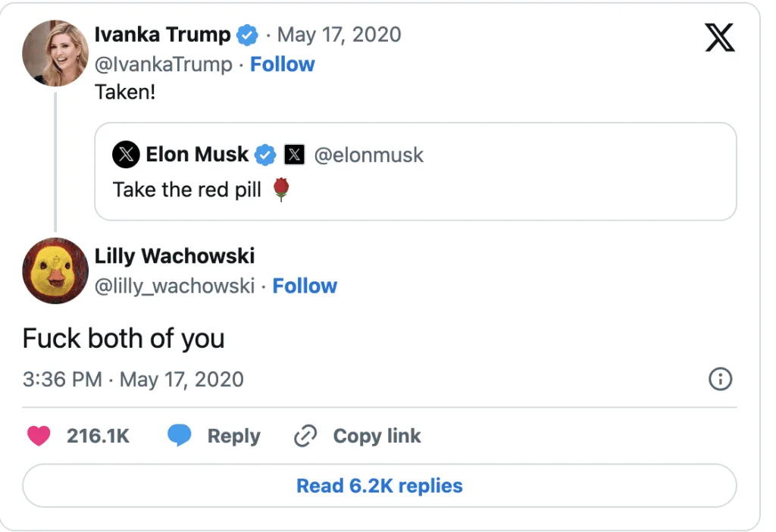Click the 3:36 PM May 17, 2020 timestamp

133,379
